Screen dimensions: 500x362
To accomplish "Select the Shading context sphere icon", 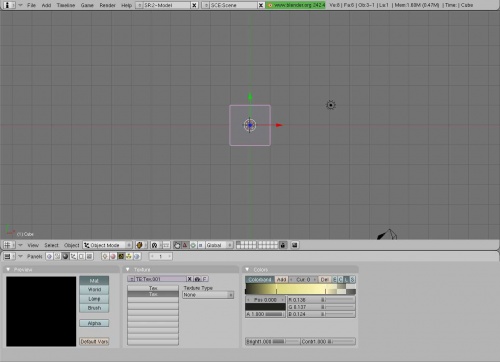I will click(65, 256).
